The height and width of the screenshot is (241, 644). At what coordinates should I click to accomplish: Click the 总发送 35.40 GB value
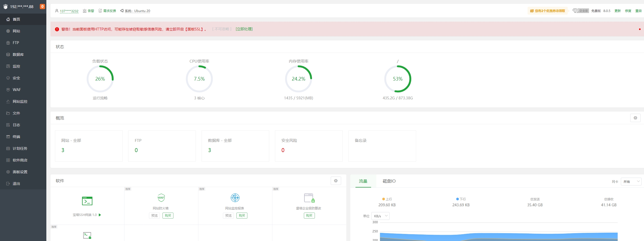(x=535, y=205)
